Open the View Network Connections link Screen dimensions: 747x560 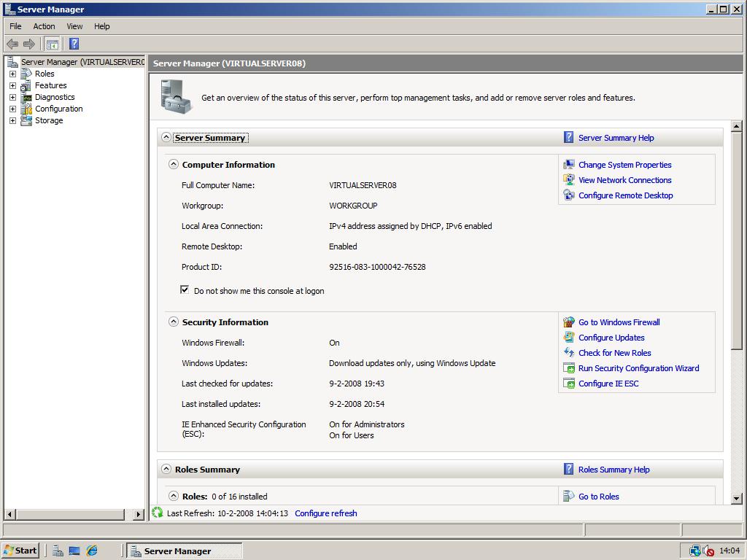click(x=624, y=180)
